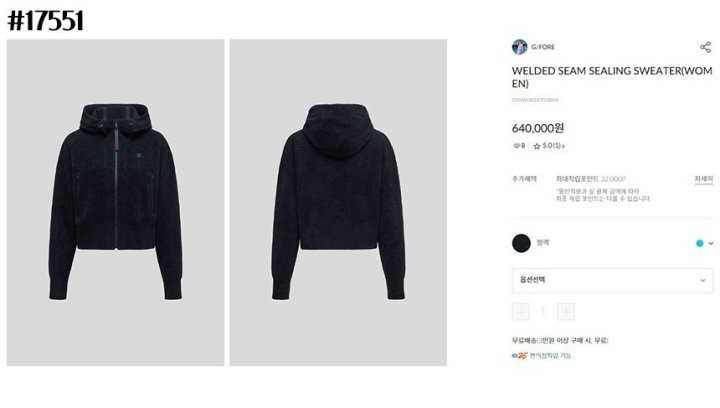Click the quantity number field
720x408 pixels.
tap(543, 312)
